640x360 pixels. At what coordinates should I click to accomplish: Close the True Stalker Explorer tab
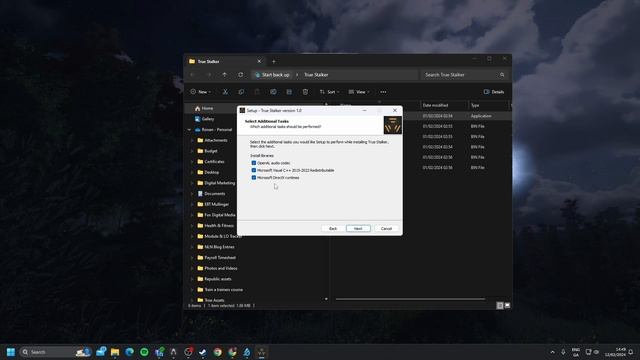point(259,61)
